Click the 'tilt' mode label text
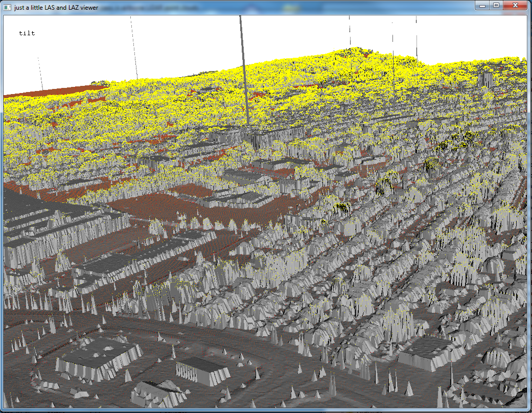Image resolution: width=532 pixels, height=413 pixels. 27,33
